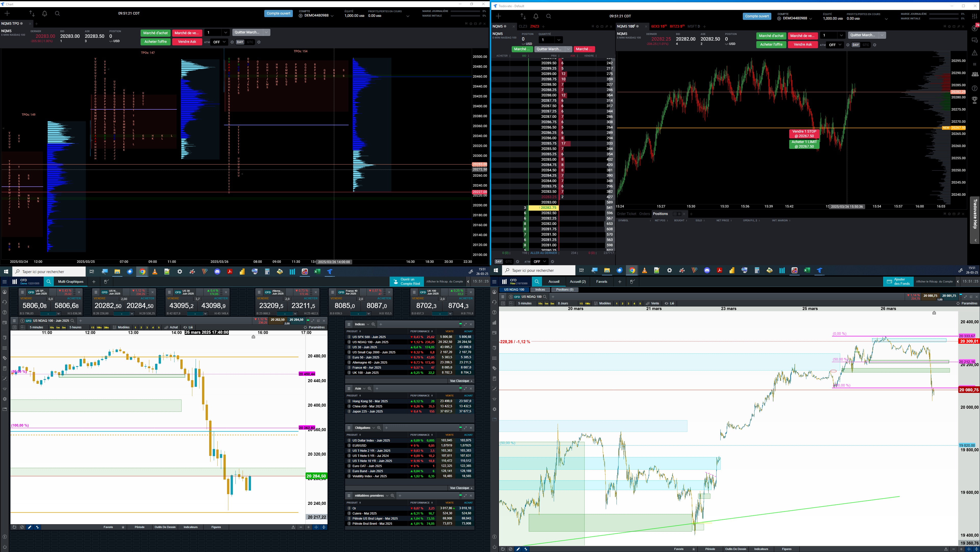Screen dimensions: 980x552
Task: Click the teal search button beside Multi-Graphiques
Action: point(49,282)
